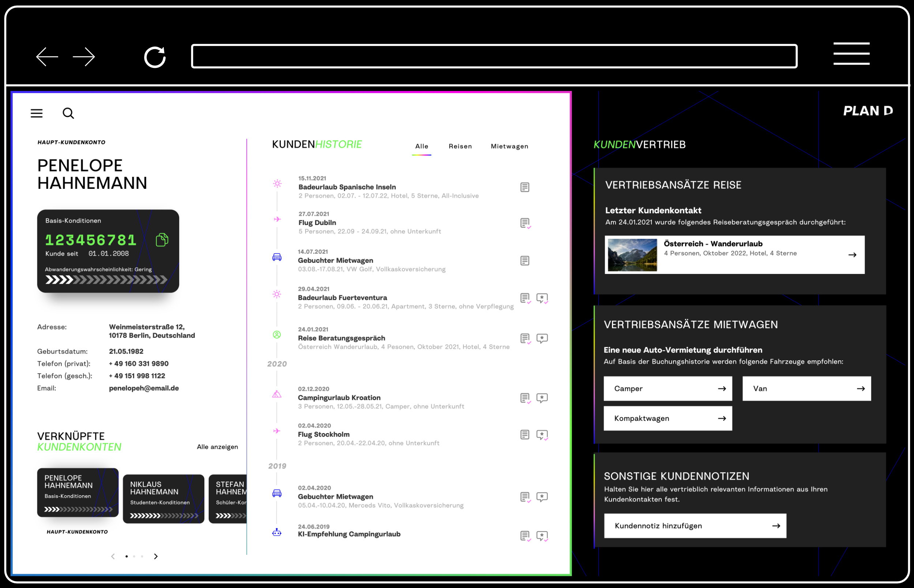Viewport: 914px width, 588px height.
Task: Go to previous accounts with left chevron
Action: pos(113,556)
